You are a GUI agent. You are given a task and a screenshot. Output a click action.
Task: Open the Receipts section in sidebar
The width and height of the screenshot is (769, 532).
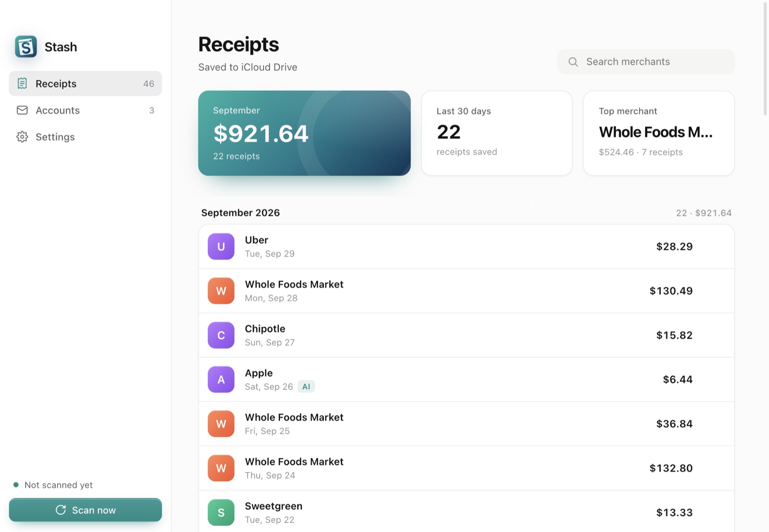[x=86, y=84]
